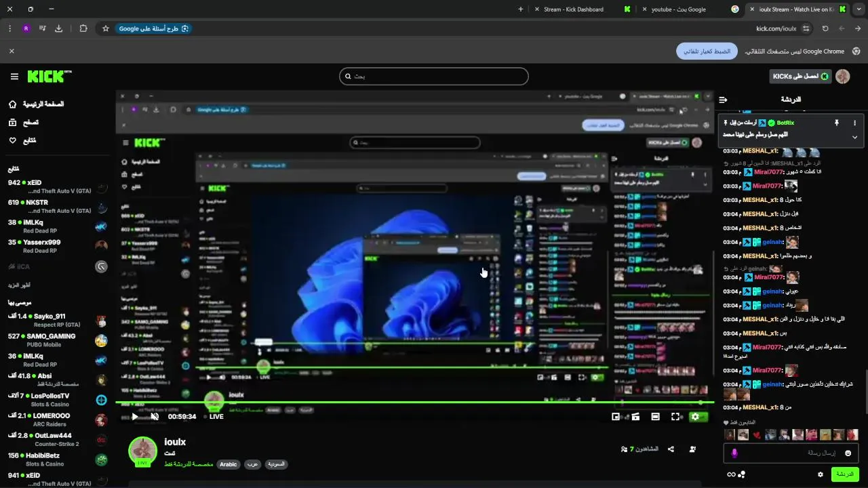Open site information icon in address bar
The height and width of the screenshot is (488, 868).
(806, 28)
